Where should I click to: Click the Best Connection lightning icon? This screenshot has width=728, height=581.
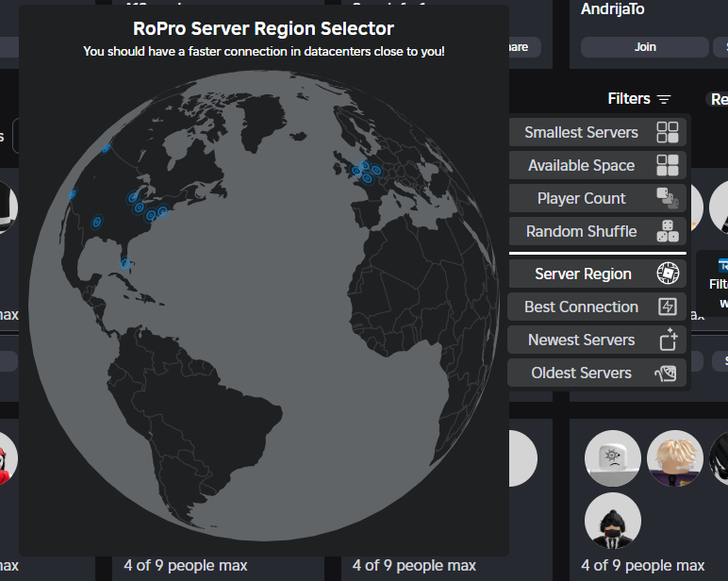[x=668, y=307]
